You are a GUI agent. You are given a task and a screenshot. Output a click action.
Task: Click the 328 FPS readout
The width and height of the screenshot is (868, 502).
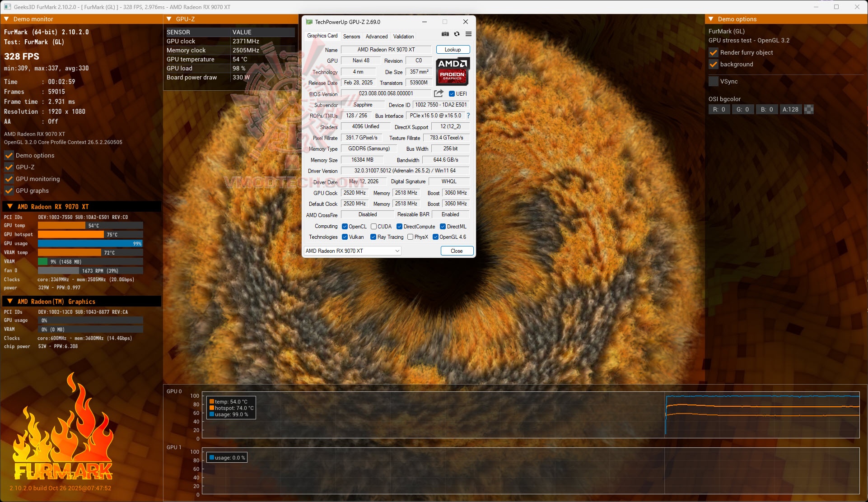22,56
